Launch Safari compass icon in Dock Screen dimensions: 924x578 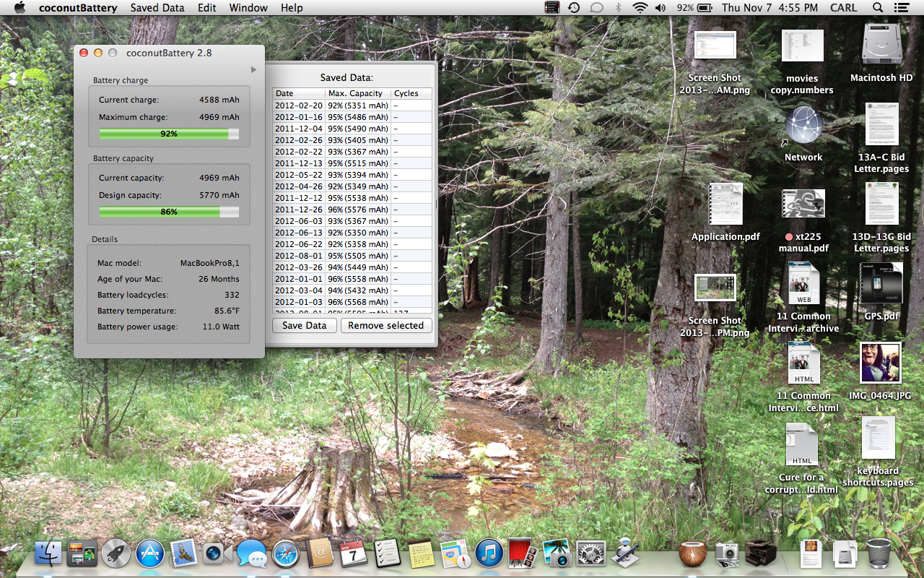(x=286, y=553)
